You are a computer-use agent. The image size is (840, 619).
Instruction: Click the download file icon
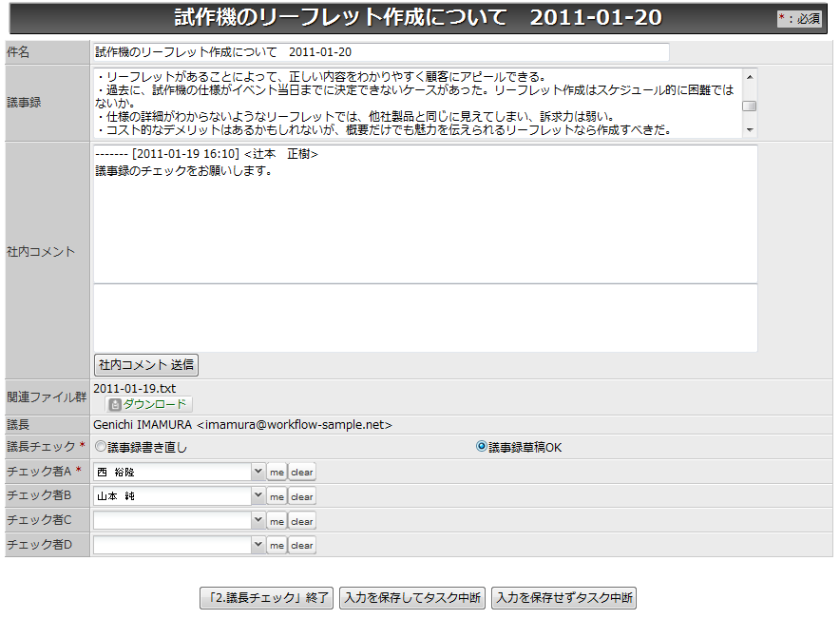point(114,405)
